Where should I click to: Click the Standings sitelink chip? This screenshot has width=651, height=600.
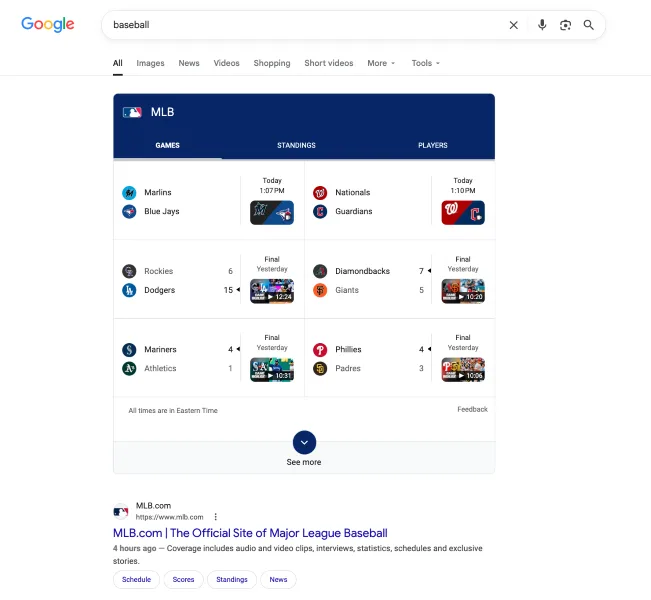pos(232,580)
